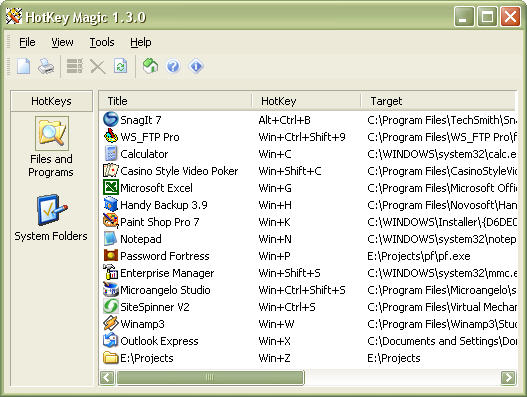Click the Win+Shift+S hotkey cell
Screen dimensions: 527x397
point(289,273)
